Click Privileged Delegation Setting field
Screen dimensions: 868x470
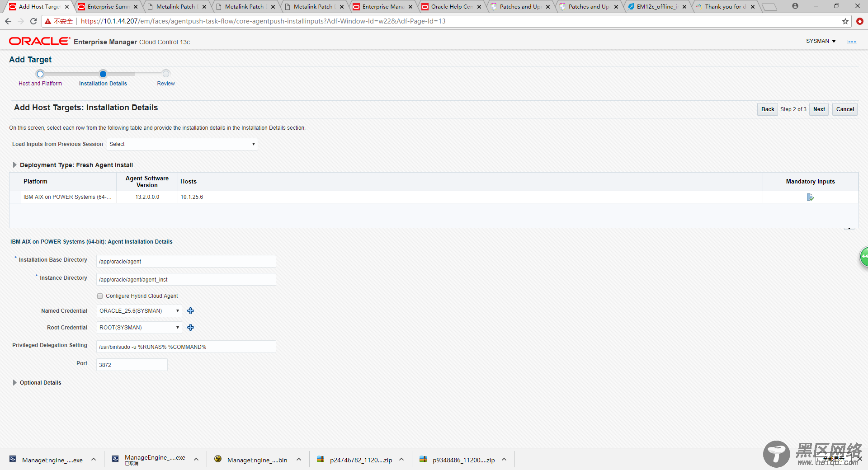186,347
